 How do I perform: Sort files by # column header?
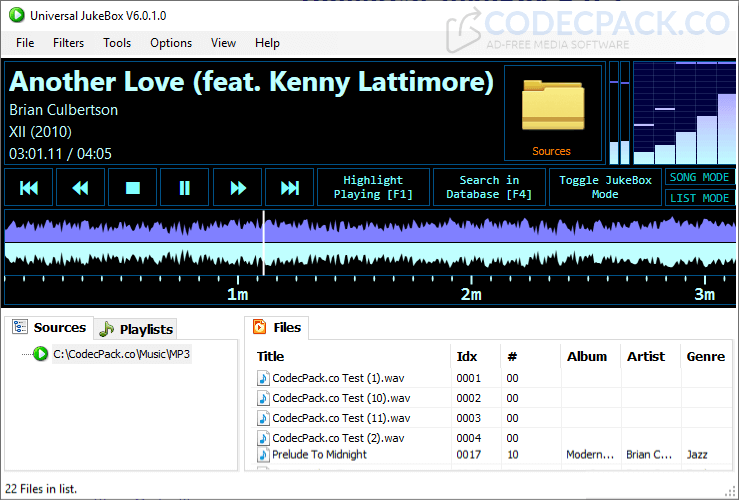pos(512,356)
